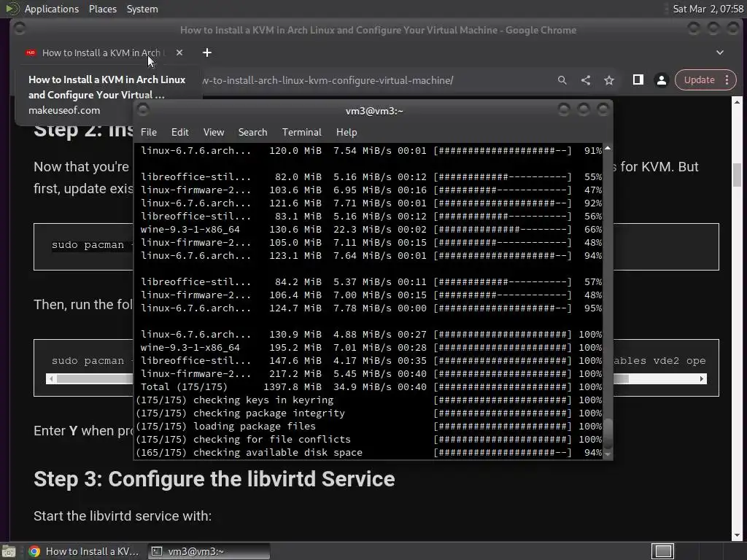Click code block scroll left arrow
Screen dimensions: 747x560
52,378
